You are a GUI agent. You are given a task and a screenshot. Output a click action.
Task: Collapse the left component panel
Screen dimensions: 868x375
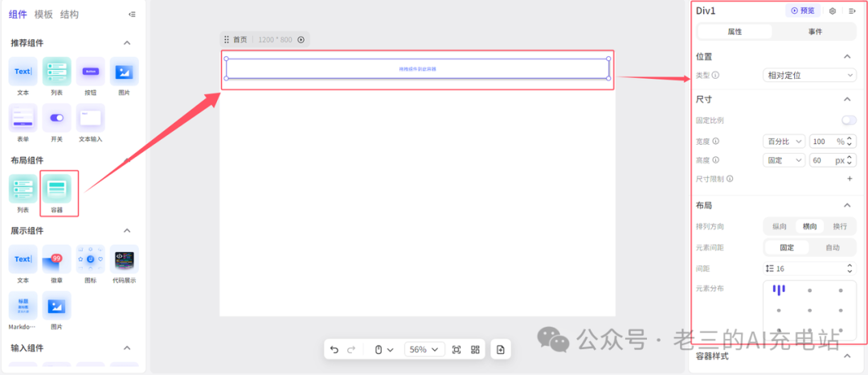click(132, 14)
